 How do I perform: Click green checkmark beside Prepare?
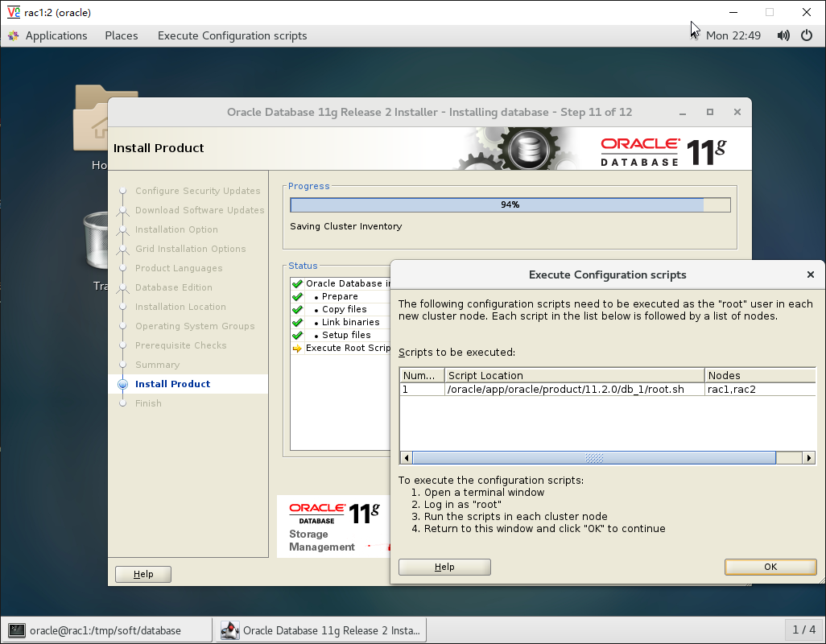coord(297,296)
